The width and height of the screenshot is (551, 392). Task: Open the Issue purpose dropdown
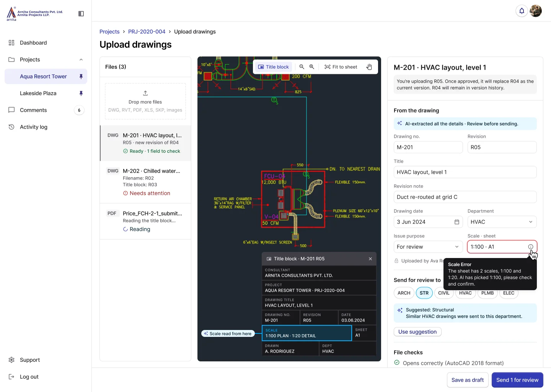tap(428, 247)
